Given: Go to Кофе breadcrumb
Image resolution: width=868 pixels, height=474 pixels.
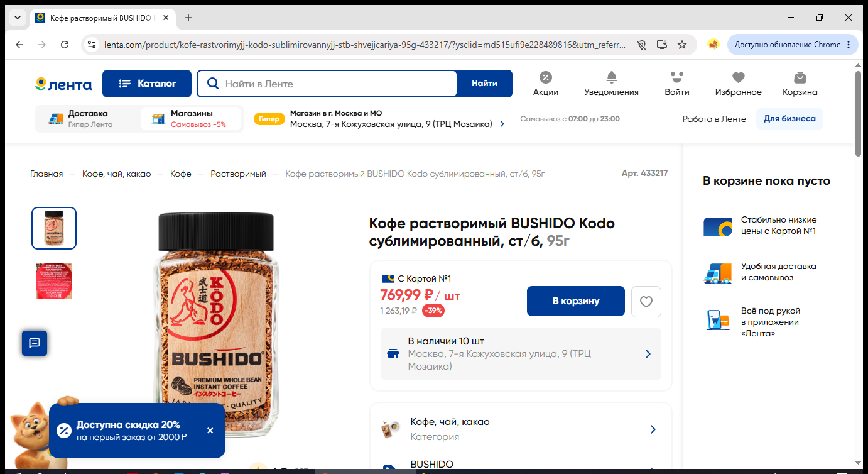Looking at the screenshot, I should coord(181,174).
